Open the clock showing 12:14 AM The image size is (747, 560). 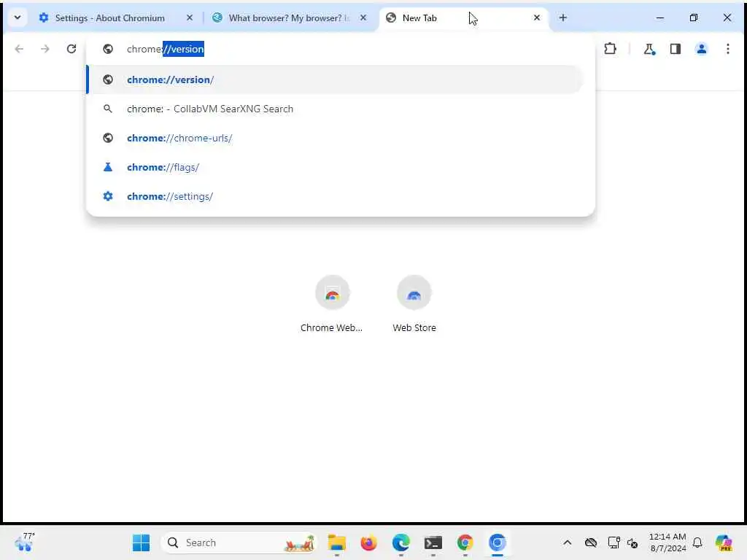(668, 542)
